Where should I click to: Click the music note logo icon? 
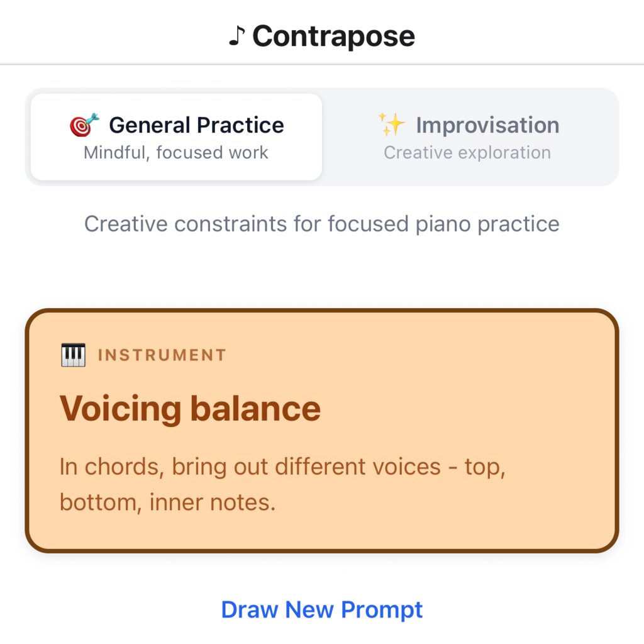[236, 36]
